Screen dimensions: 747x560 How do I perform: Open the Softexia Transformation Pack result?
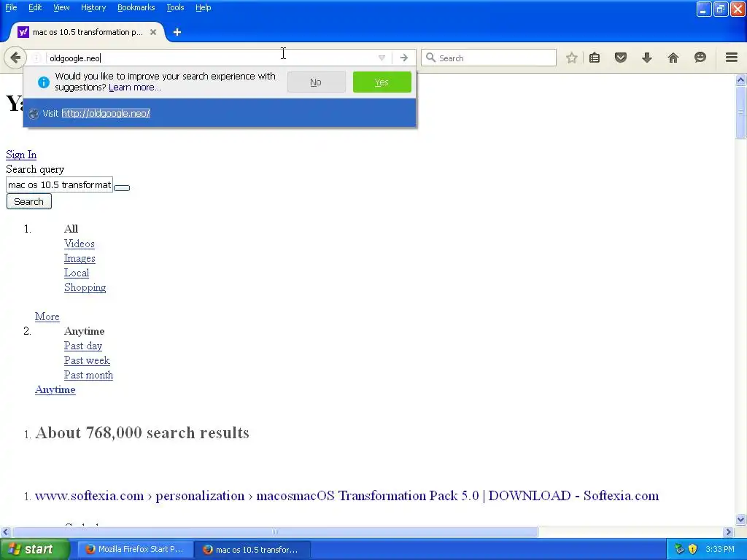[347, 496]
